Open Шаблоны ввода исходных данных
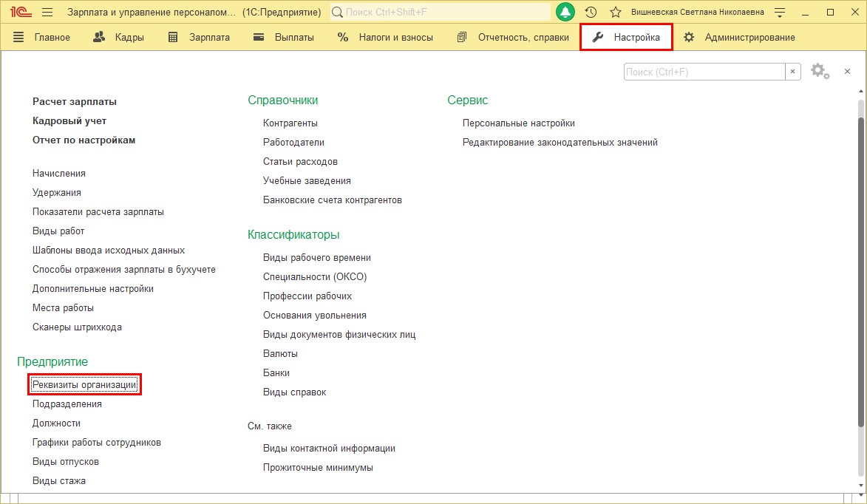 pyautogui.click(x=109, y=251)
